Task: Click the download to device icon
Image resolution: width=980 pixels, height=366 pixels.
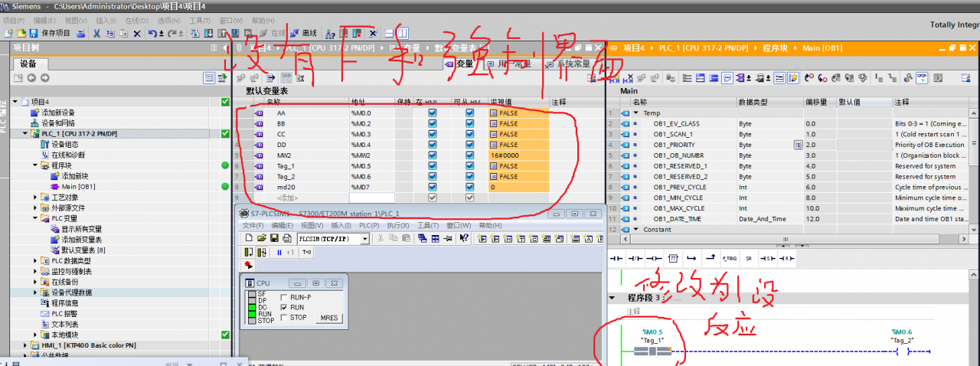Action: point(208,33)
